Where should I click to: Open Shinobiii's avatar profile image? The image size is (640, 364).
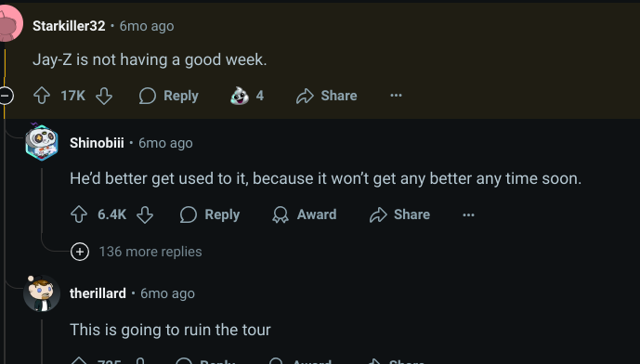(42, 143)
